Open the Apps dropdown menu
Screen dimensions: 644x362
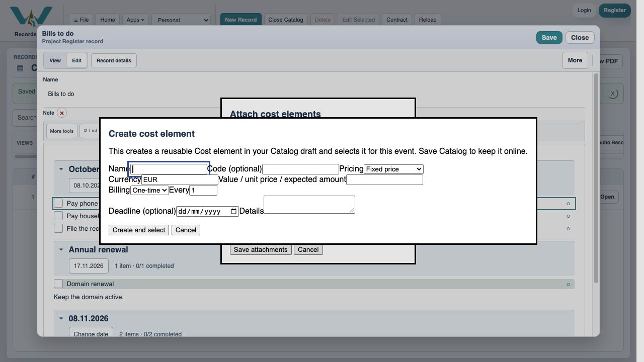(x=135, y=20)
